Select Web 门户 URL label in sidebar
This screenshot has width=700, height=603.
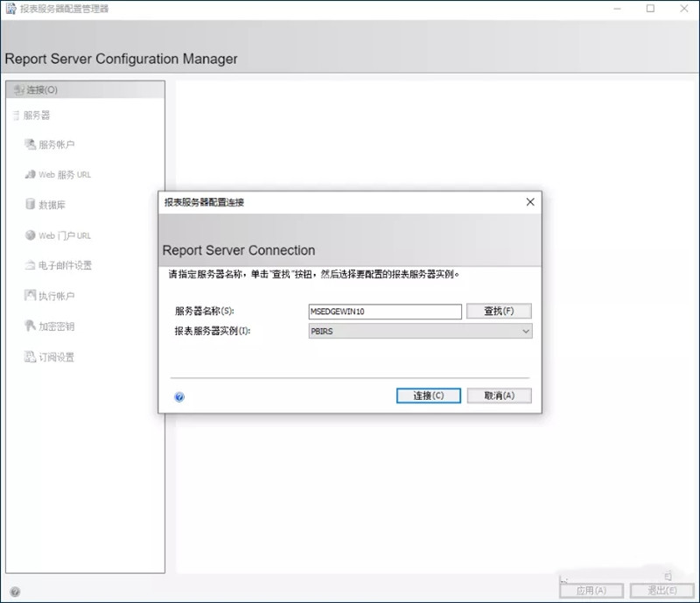65,235
